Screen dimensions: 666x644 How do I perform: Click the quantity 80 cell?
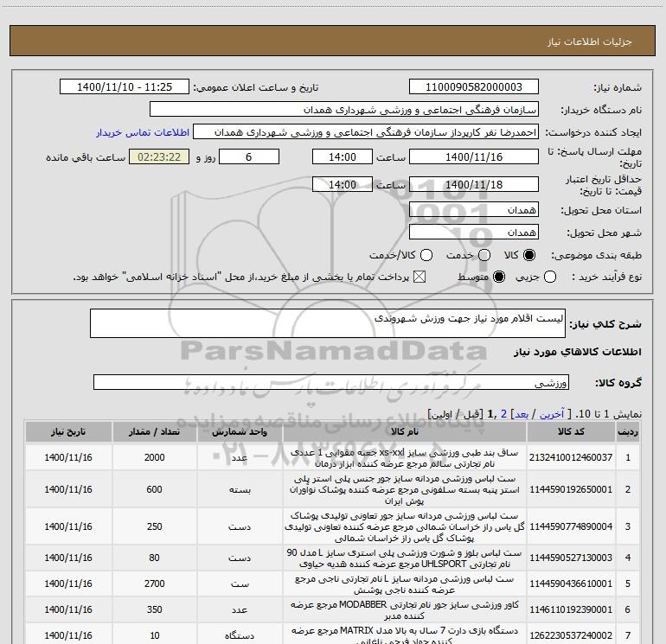(x=154, y=558)
